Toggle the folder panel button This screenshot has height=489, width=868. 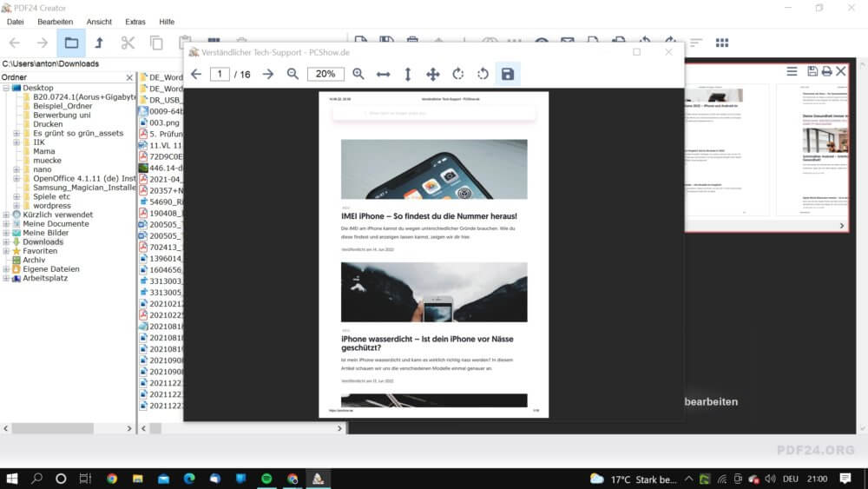point(71,43)
